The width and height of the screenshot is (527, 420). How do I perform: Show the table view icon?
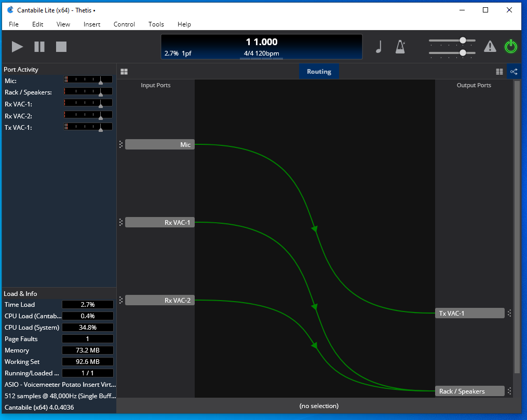point(499,72)
